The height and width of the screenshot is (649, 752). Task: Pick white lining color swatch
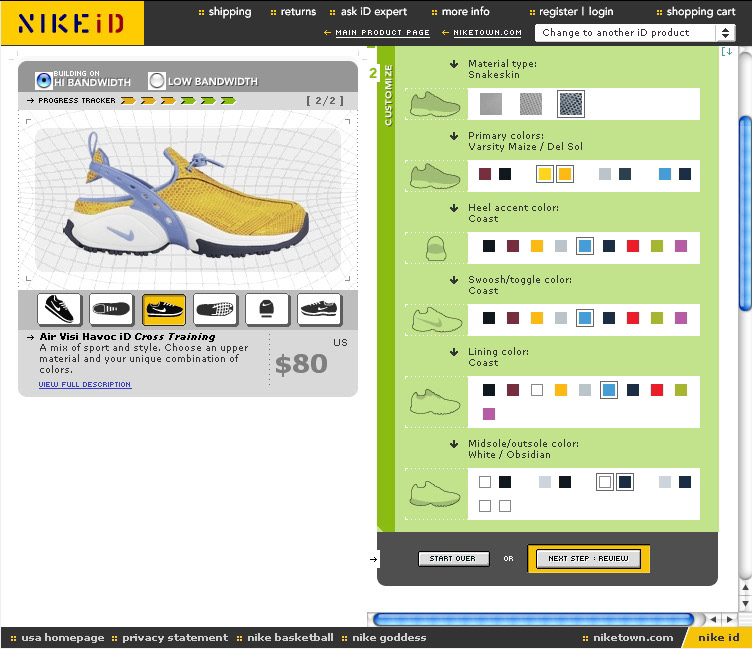[x=537, y=390]
